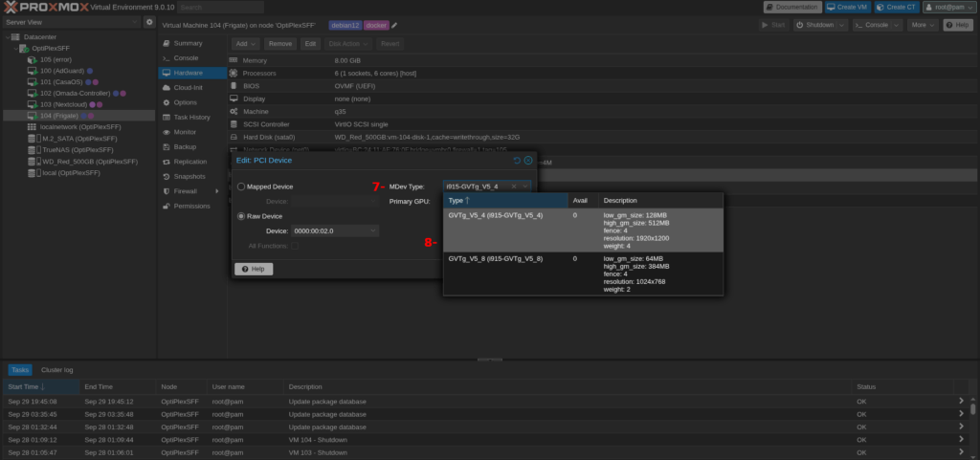Close the Edit PCI Device dialog
Viewport: 980px width, 460px height.
pos(528,161)
